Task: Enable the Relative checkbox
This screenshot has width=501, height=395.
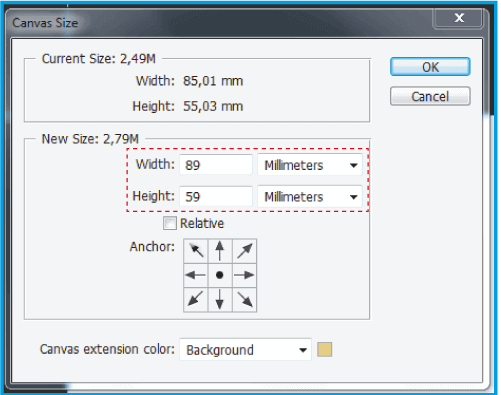Action: [170, 223]
